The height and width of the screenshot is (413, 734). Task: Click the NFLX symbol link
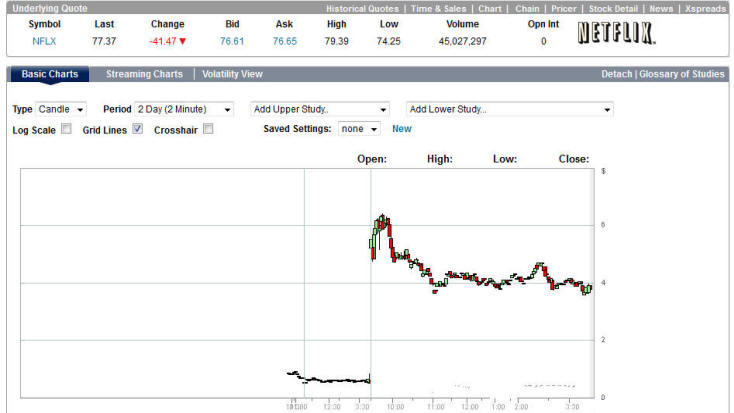tap(44, 41)
